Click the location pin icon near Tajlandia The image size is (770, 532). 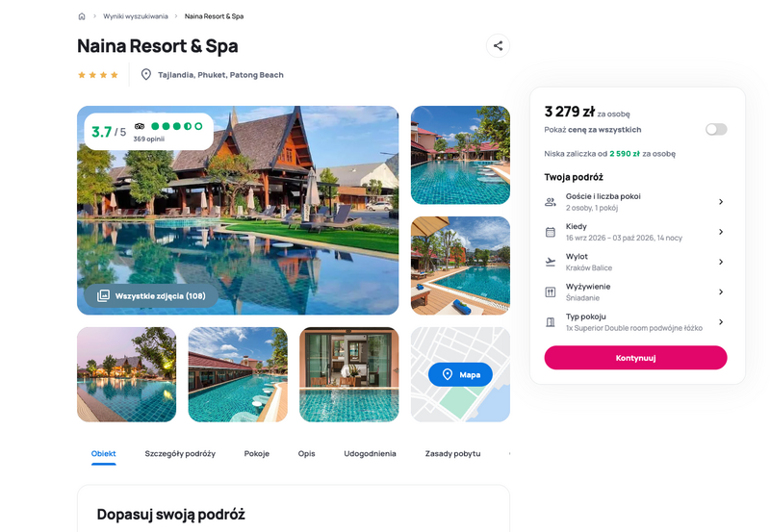[146, 75]
